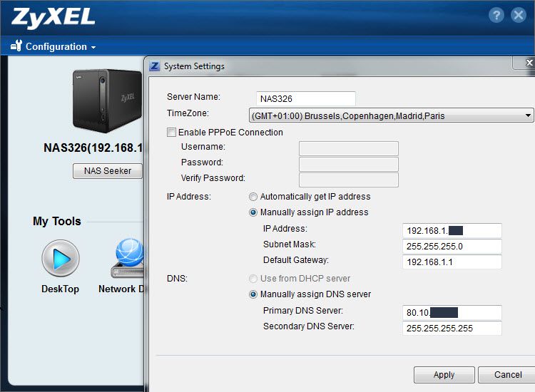Click the Configuration wrench icon
The height and width of the screenshot is (392, 535).
point(16,46)
